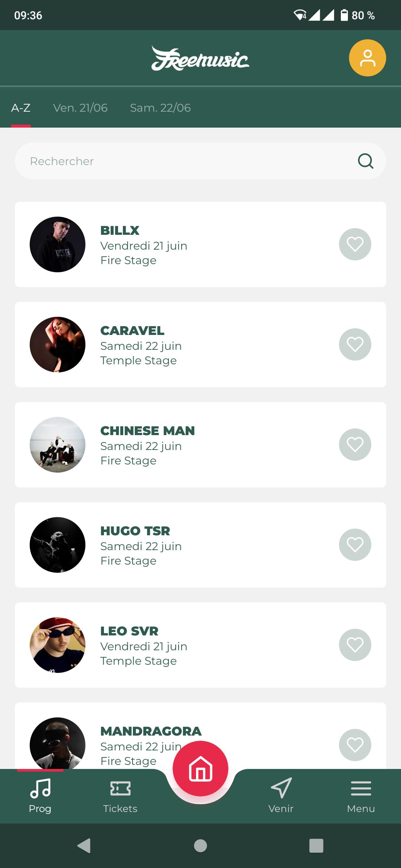Switch to the Ven. 21/06 tab
The height and width of the screenshot is (868, 401).
click(x=80, y=108)
